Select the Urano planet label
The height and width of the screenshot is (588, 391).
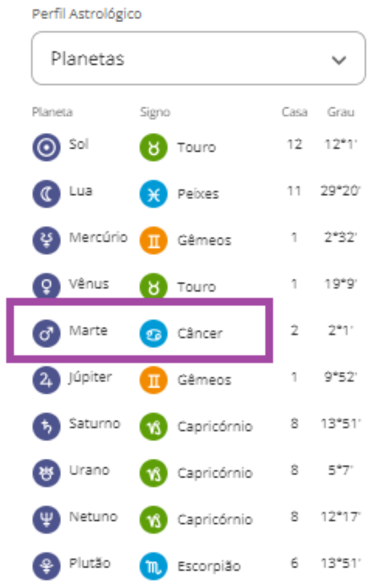(x=89, y=470)
